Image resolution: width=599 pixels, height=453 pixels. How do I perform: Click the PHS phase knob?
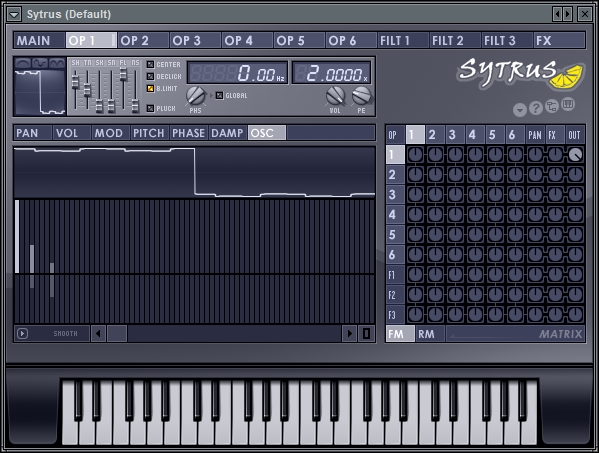(196, 96)
